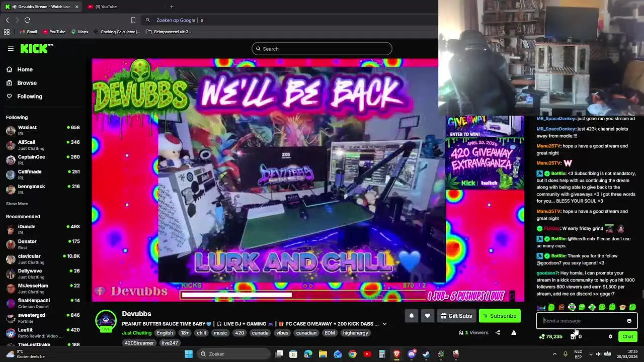The height and width of the screenshot is (362, 644).
Task: Open clavicular recommended channel
Action: pyautogui.click(x=43, y=259)
